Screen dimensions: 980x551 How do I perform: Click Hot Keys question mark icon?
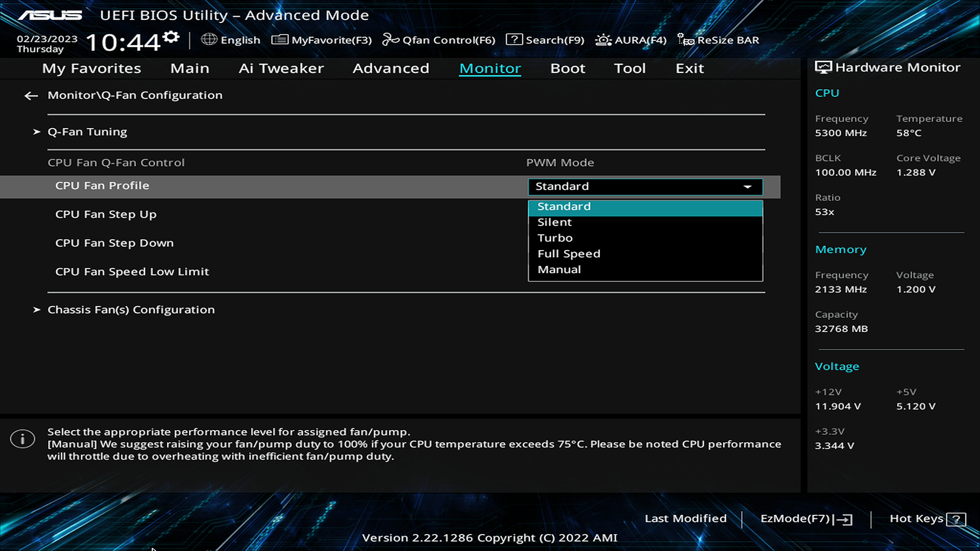(x=955, y=519)
